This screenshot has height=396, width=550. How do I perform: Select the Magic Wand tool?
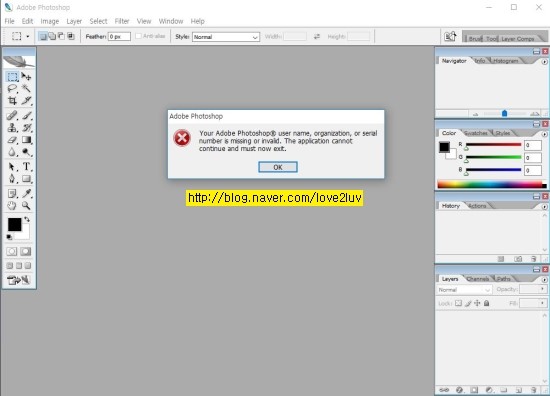(26, 88)
